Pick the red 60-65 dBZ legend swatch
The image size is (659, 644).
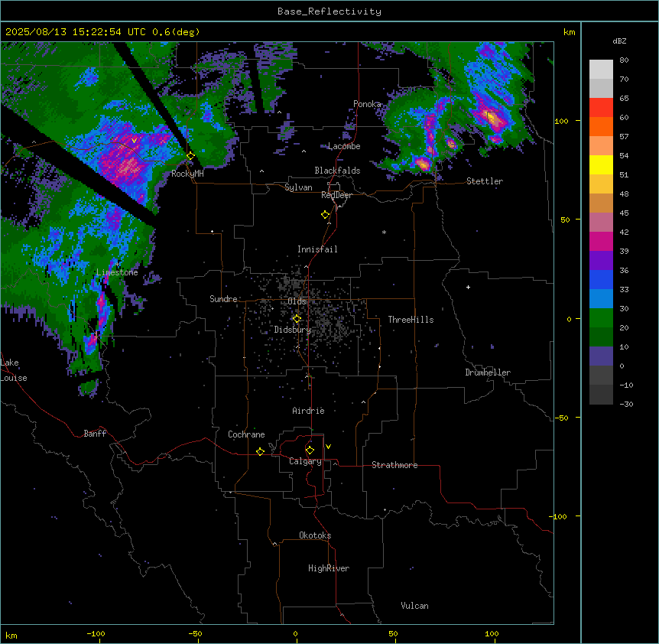tap(601, 108)
